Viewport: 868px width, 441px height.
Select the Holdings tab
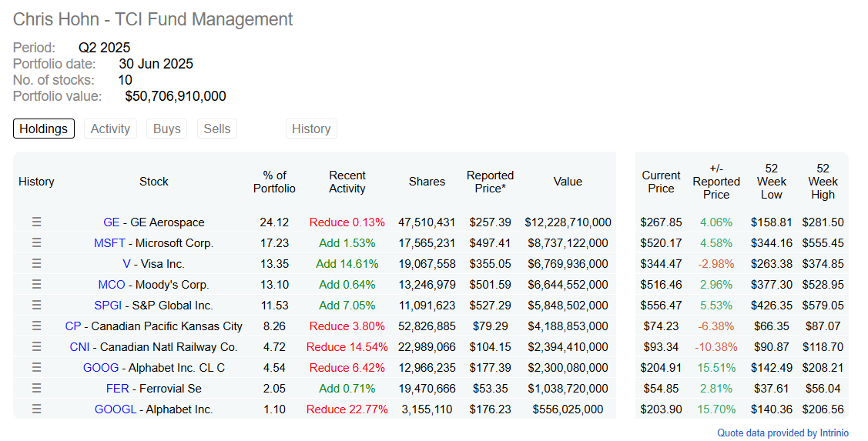pos(44,129)
